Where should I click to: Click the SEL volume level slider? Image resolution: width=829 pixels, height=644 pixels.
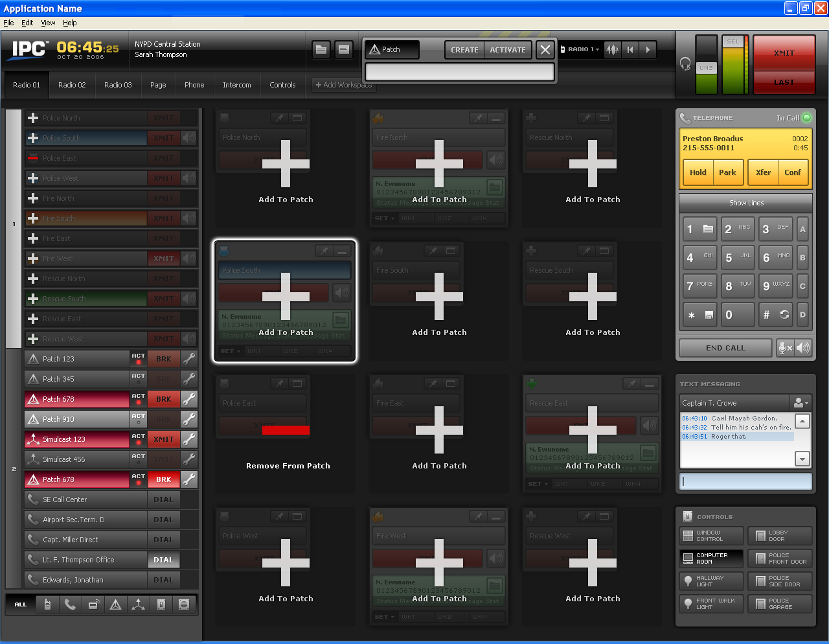point(733,65)
